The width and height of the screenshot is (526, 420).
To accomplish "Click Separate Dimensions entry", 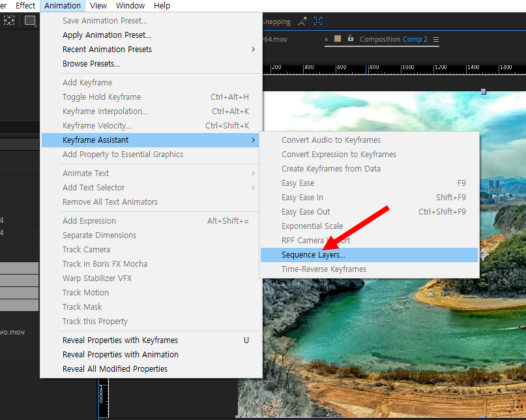I will coord(151,235).
